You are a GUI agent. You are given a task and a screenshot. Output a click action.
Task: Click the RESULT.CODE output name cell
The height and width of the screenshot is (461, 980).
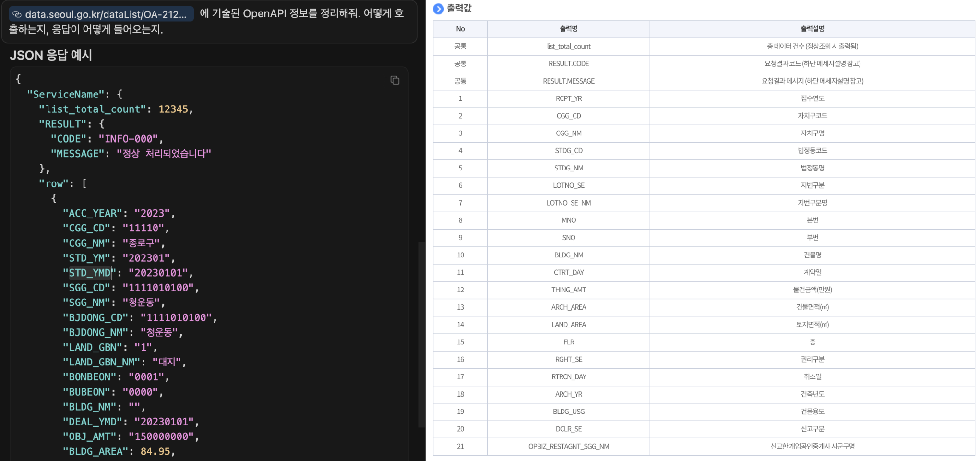(568, 64)
